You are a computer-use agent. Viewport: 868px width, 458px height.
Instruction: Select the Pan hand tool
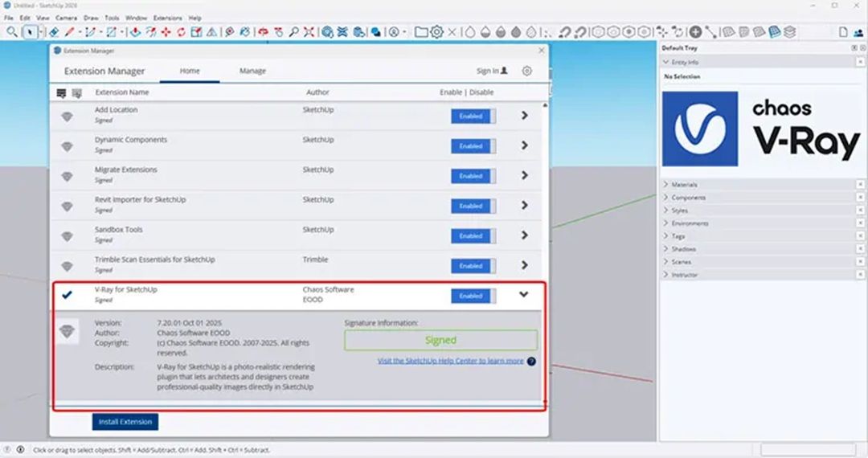[x=278, y=32]
